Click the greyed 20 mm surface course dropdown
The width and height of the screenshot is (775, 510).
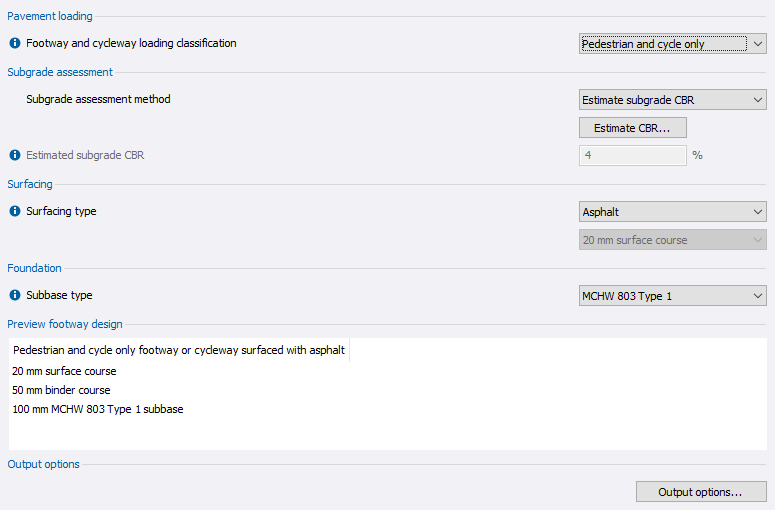(x=673, y=240)
